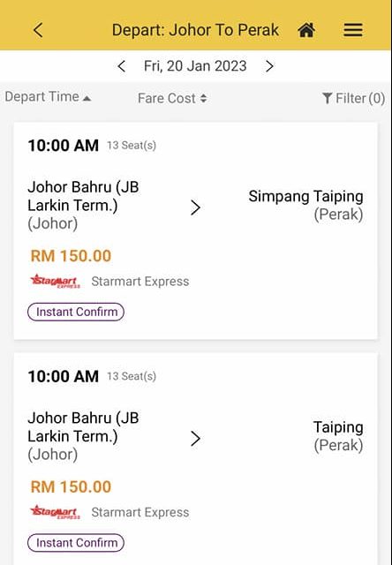This screenshot has width=392, height=565.
Task: Select RM 150.00 fare of first trip
Action: click(71, 256)
